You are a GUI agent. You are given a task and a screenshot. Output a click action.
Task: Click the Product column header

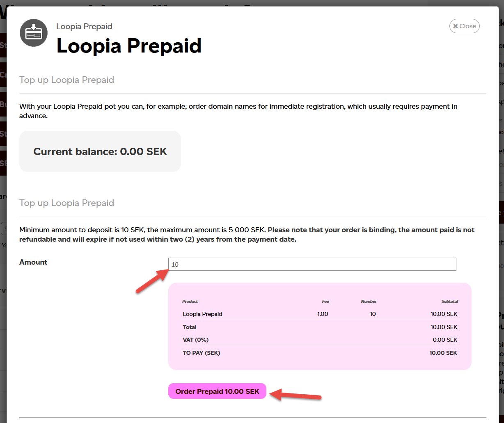(x=190, y=301)
